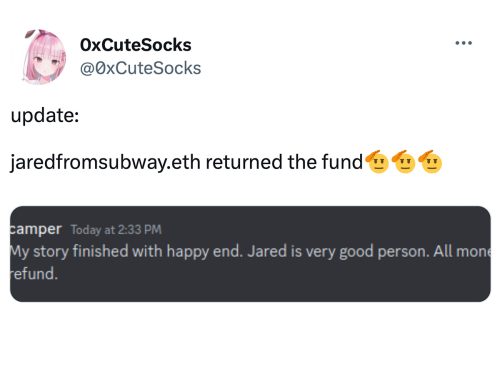Open the 0xCuteSocks display name profile
The height and width of the screenshot is (366, 500).
(x=136, y=45)
